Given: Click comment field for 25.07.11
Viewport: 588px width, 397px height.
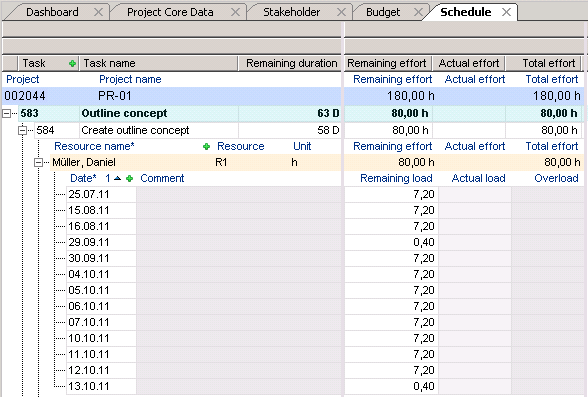Looking at the screenshot, I should pyautogui.click(x=239, y=194).
